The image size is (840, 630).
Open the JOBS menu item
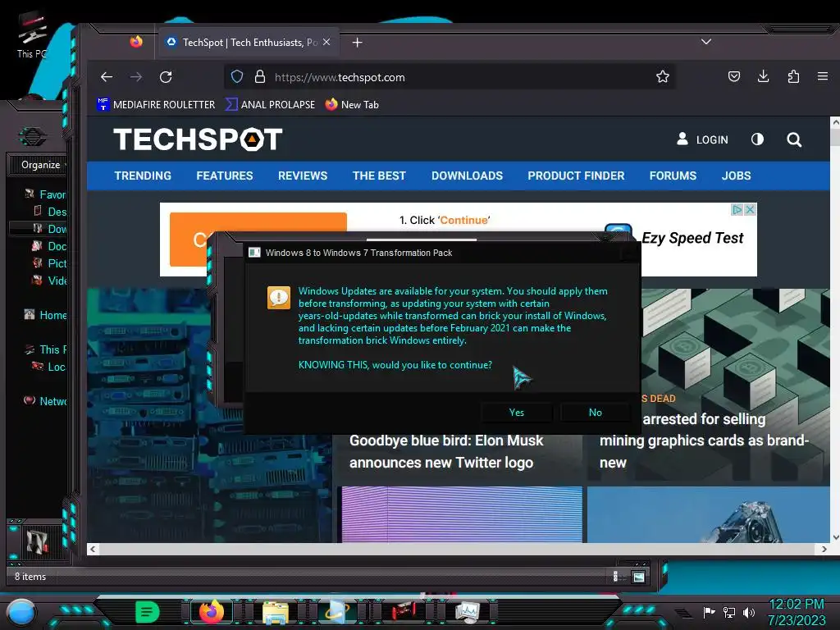(736, 176)
